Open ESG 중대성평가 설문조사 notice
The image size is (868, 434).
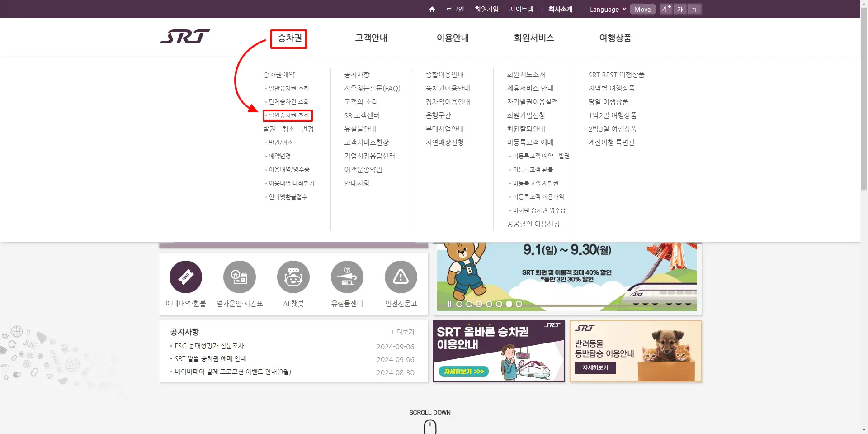(209, 346)
